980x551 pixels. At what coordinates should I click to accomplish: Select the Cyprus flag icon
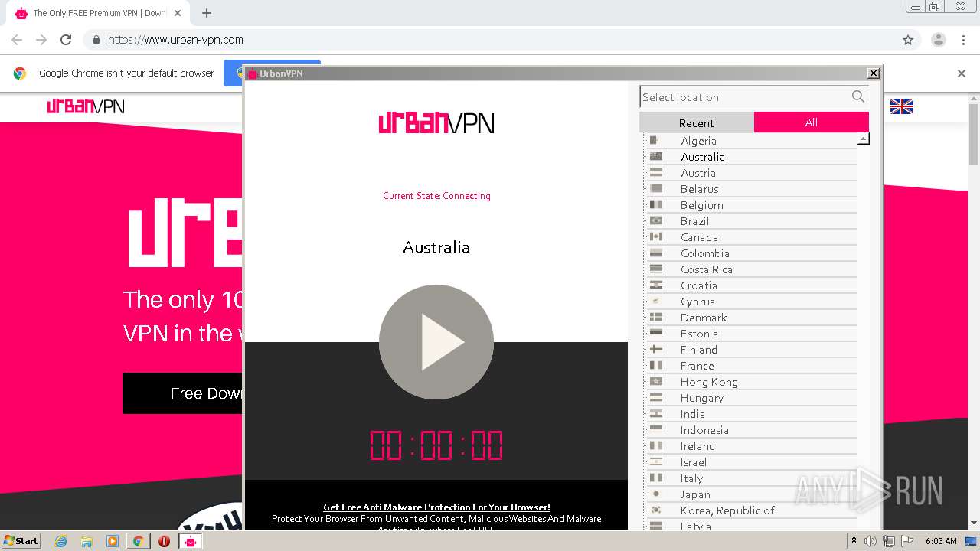pyautogui.click(x=655, y=301)
